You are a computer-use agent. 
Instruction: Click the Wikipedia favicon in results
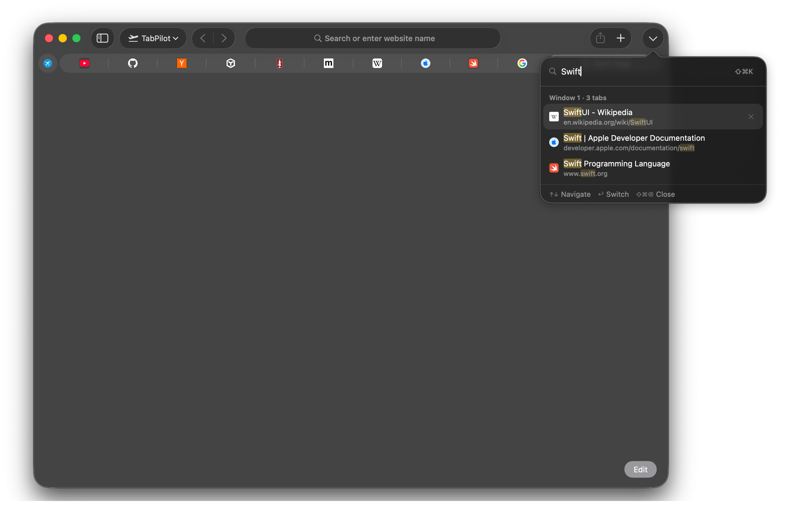tap(554, 117)
